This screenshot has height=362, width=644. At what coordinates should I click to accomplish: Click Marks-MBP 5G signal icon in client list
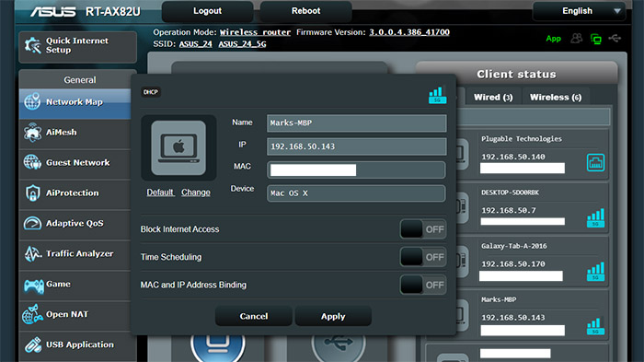pos(595,326)
